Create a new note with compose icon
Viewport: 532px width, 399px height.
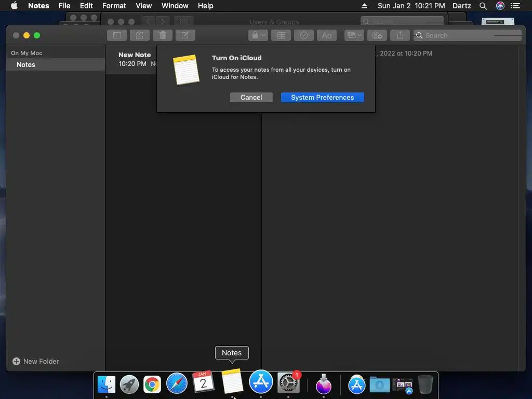click(185, 35)
